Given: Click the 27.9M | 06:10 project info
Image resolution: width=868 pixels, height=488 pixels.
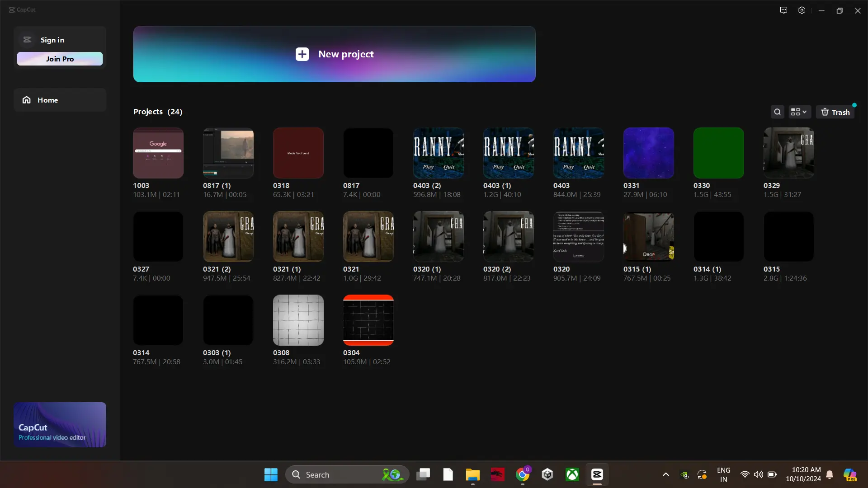Looking at the screenshot, I should [645, 195].
